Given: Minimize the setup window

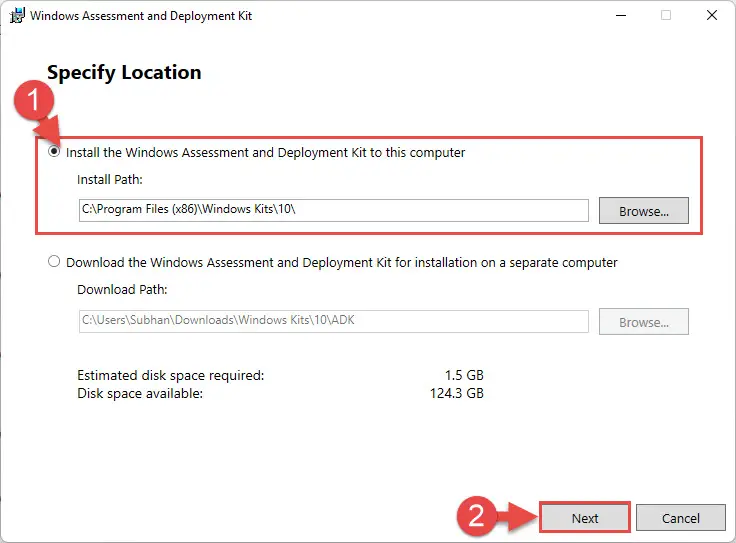Looking at the screenshot, I should click(x=621, y=15).
